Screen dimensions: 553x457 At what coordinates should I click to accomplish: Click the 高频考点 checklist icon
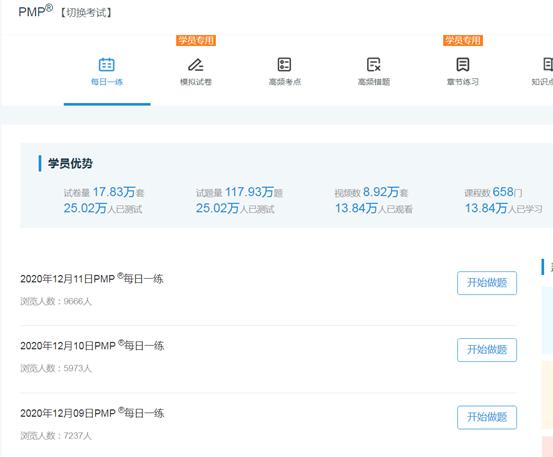pos(284,65)
